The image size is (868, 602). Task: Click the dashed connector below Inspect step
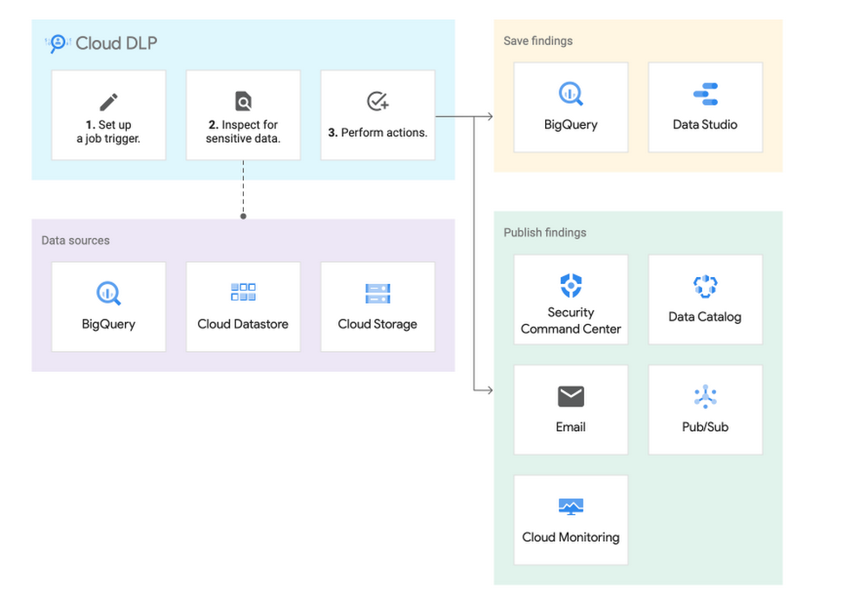243,189
